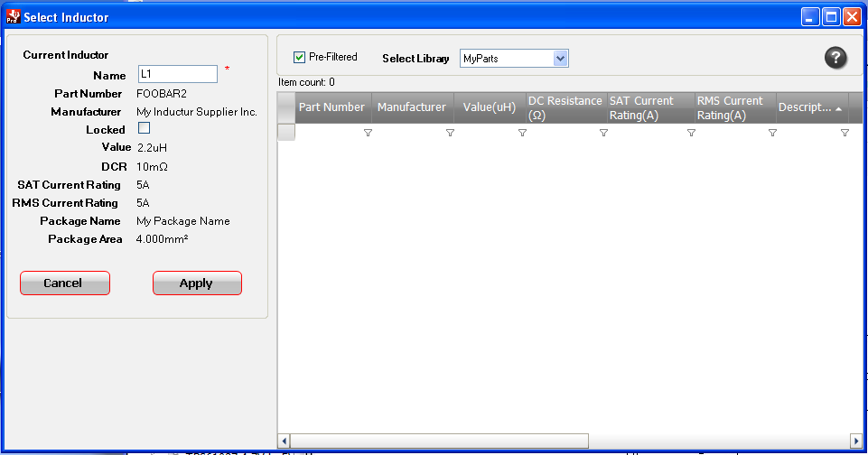Click package name text My Package Name
868x455 pixels.
tap(182, 221)
